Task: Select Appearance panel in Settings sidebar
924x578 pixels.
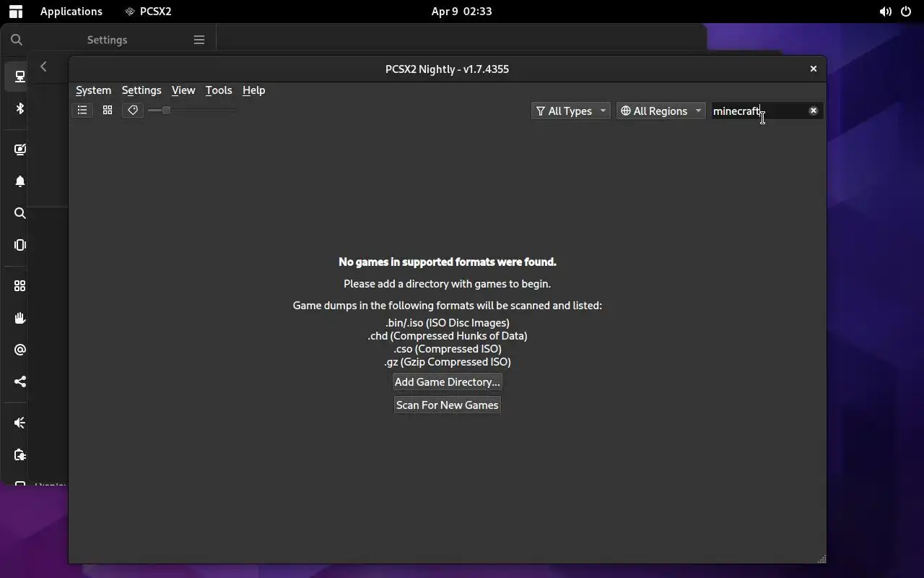Action: [20, 150]
